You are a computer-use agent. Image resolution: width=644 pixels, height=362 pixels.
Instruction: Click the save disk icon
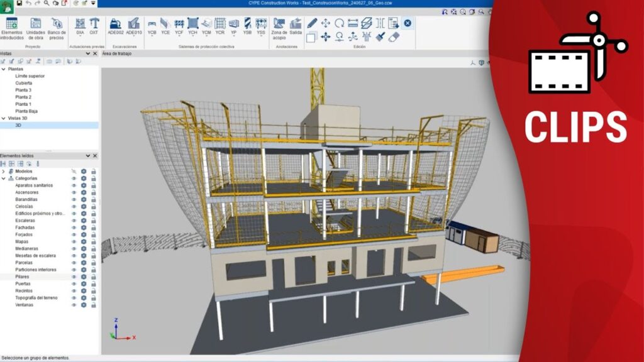19,3
